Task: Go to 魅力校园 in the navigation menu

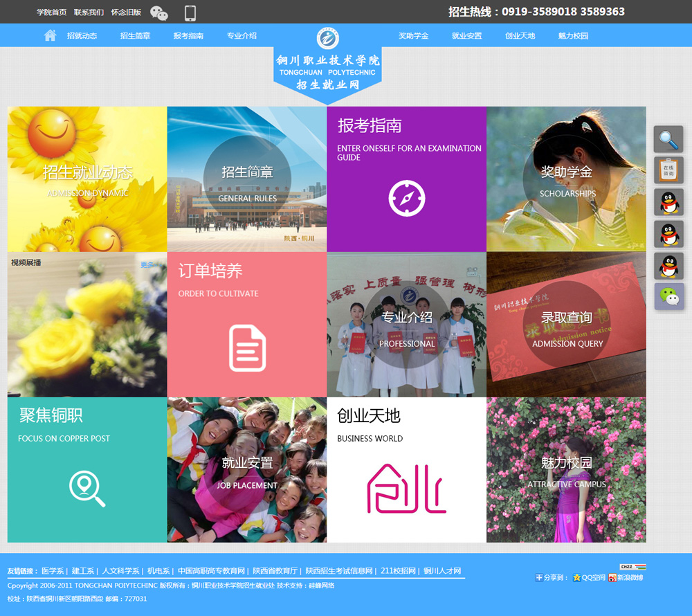Action: coord(573,35)
